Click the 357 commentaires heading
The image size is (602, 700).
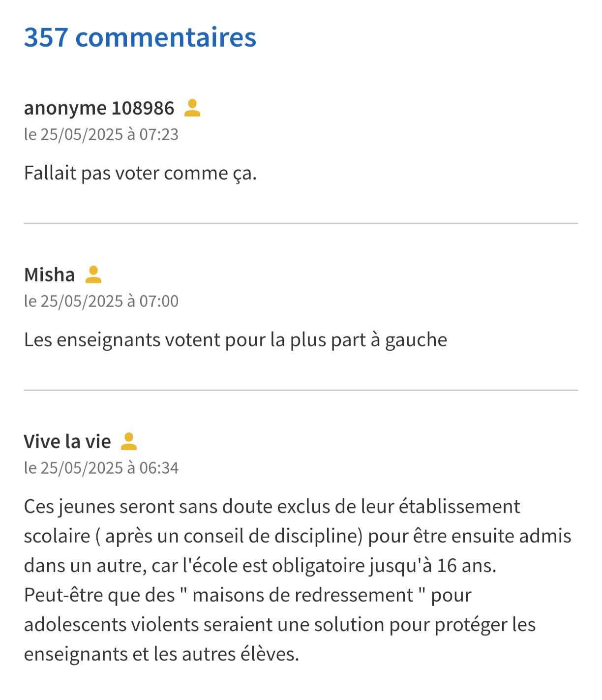140,37
